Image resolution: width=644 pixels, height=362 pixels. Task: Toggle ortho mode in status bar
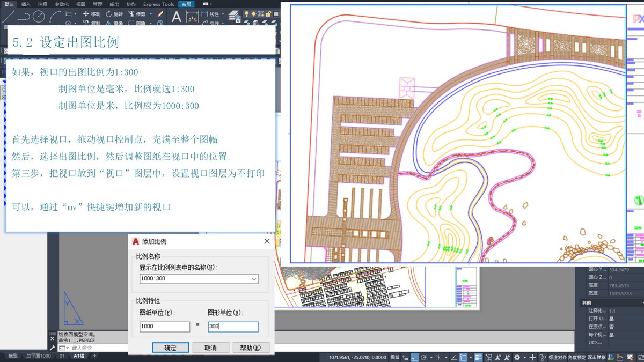click(x=415, y=357)
